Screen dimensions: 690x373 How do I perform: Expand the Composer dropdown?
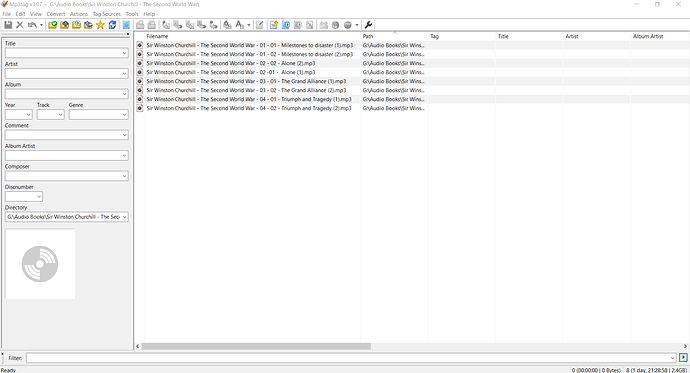coord(125,176)
